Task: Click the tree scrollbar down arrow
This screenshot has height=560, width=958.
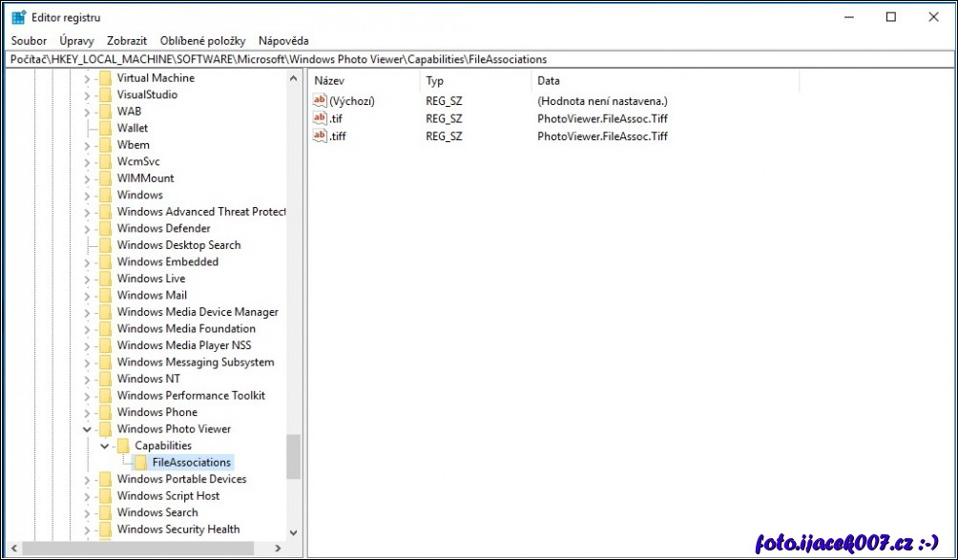Action: (293, 532)
